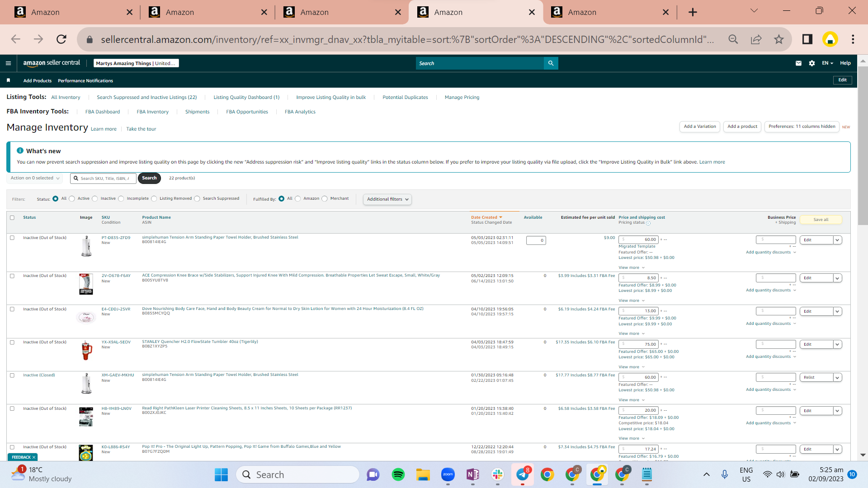Click the STANLEY Quencher tumbler product image

tap(86, 351)
